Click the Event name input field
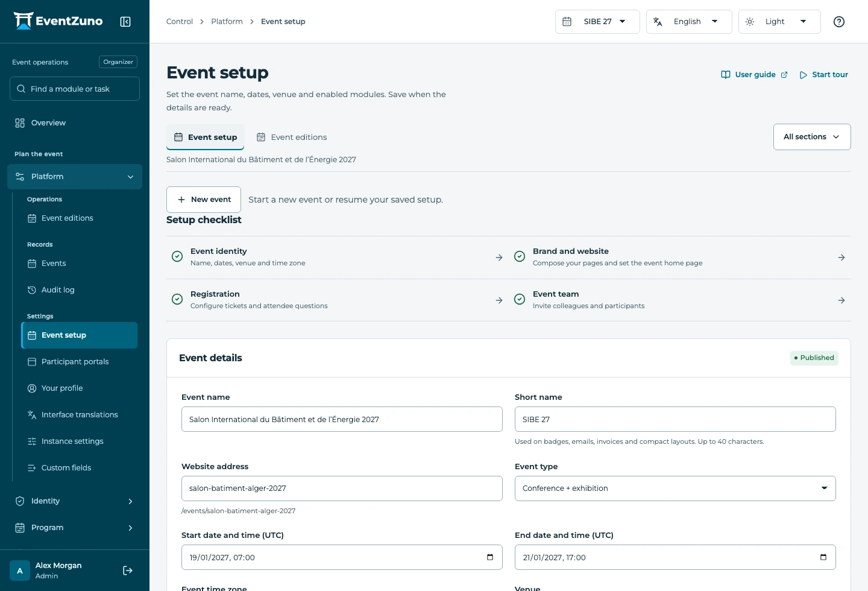 [342, 419]
